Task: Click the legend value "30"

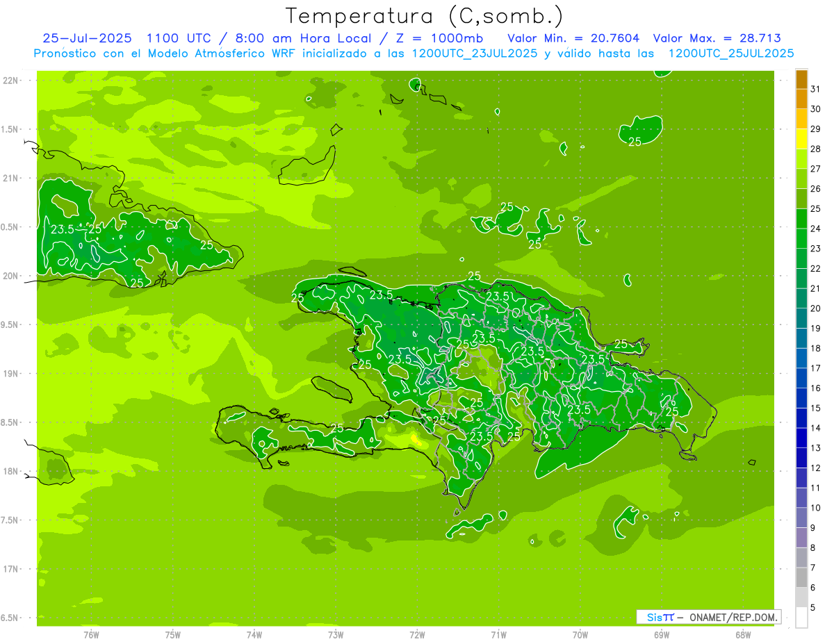Action: pos(815,109)
